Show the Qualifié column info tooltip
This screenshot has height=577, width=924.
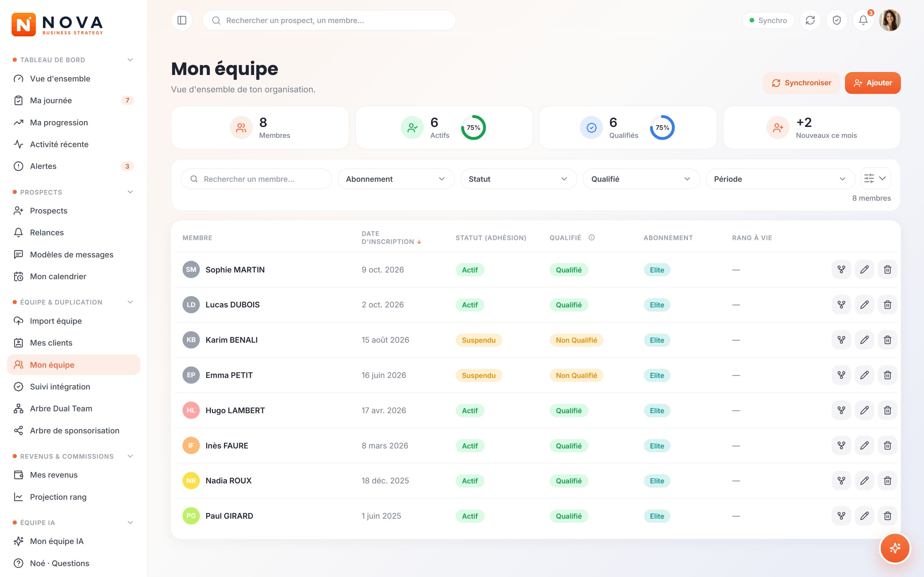(x=591, y=237)
